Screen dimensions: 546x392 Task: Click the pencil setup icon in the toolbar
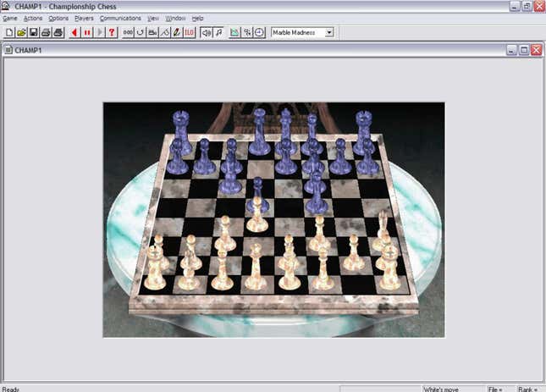point(165,33)
